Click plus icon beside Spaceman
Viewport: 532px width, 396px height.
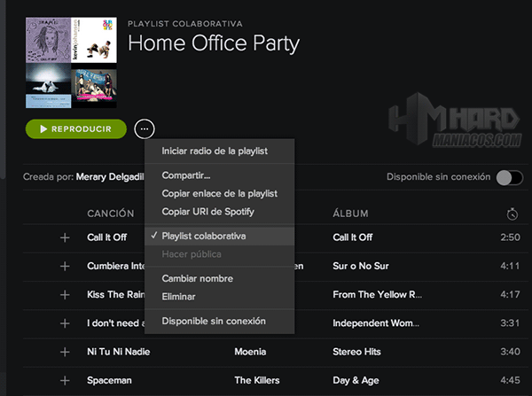(x=64, y=380)
